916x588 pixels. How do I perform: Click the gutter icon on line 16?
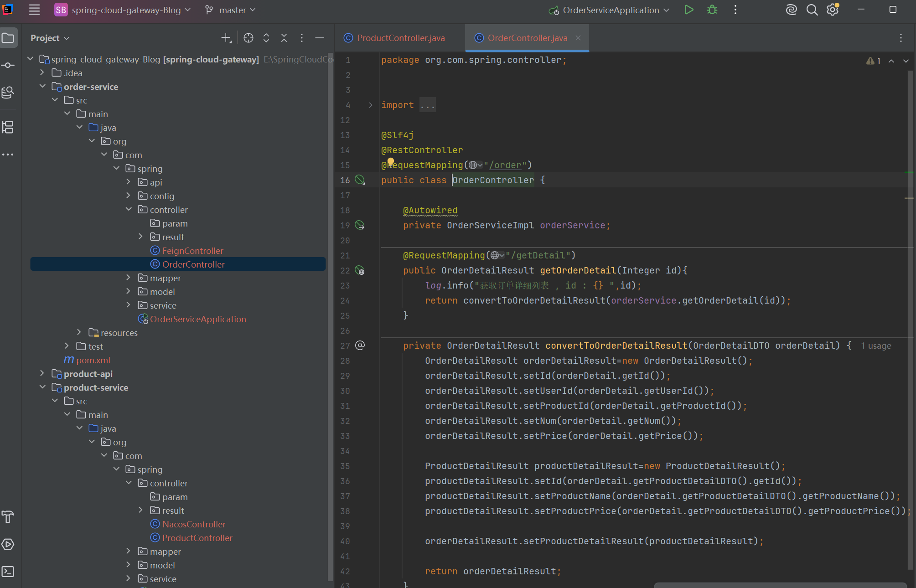360,180
